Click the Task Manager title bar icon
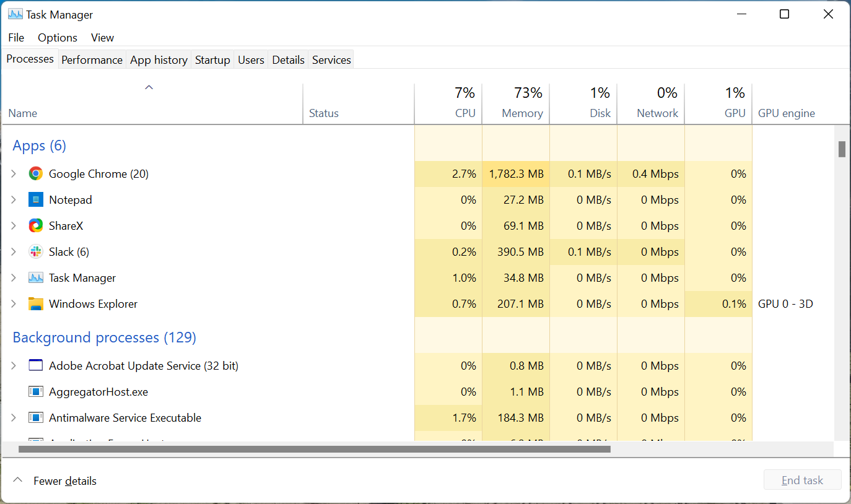 (x=15, y=14)
